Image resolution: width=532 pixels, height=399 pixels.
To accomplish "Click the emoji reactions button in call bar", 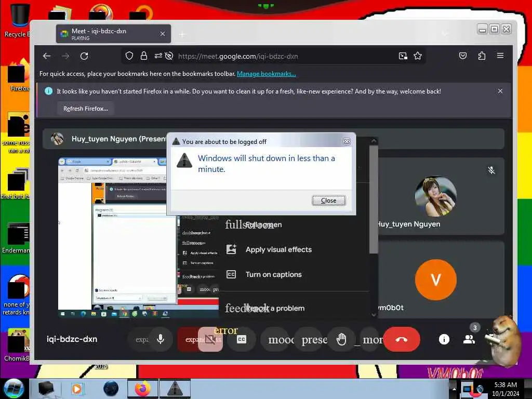I will click(279, 339).
